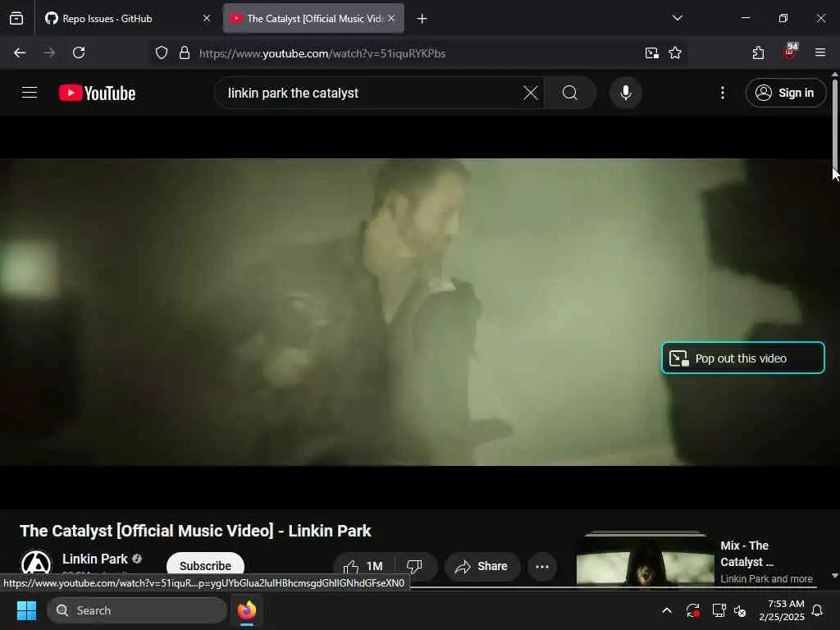Open the Windows Start menu
This screenshot has width=840, height=630.
[x=26, y=610]
